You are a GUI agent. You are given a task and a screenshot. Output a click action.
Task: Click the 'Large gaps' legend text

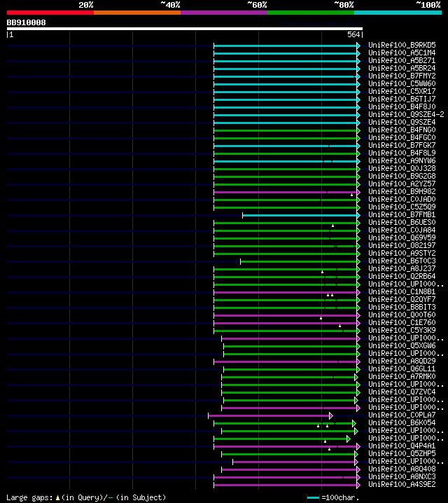[30, 497]
